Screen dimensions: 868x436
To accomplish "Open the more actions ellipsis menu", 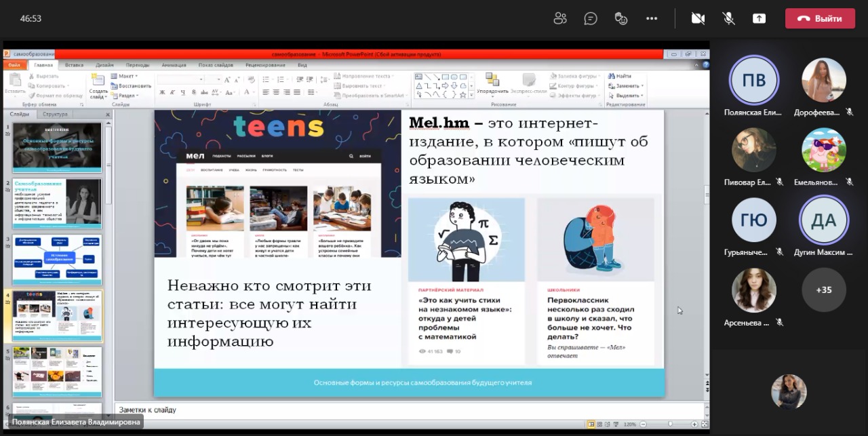I will (652, 18).
